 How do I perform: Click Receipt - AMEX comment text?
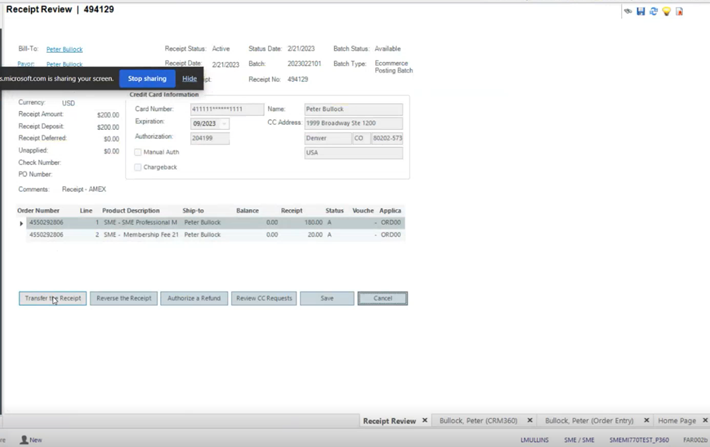(84, 189)
